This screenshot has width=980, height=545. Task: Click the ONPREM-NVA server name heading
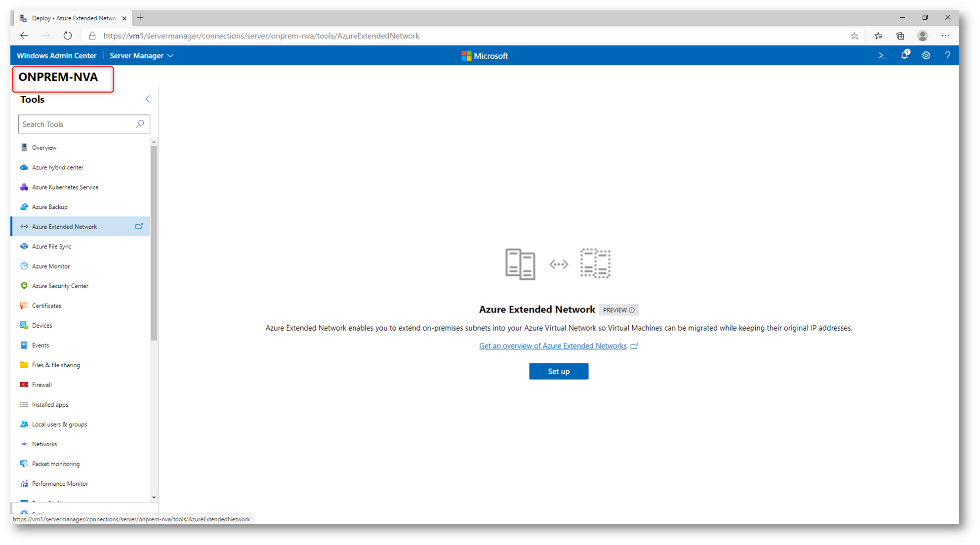[x=58, y=77]
